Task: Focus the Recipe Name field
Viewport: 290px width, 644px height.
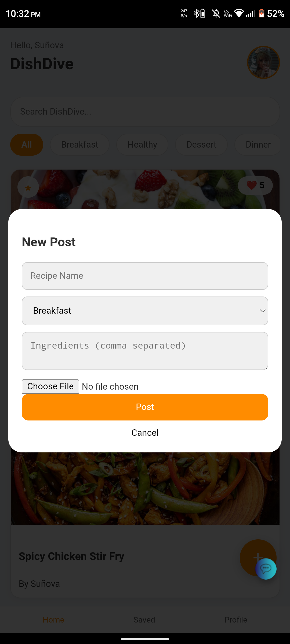Action: click(145, 276)
